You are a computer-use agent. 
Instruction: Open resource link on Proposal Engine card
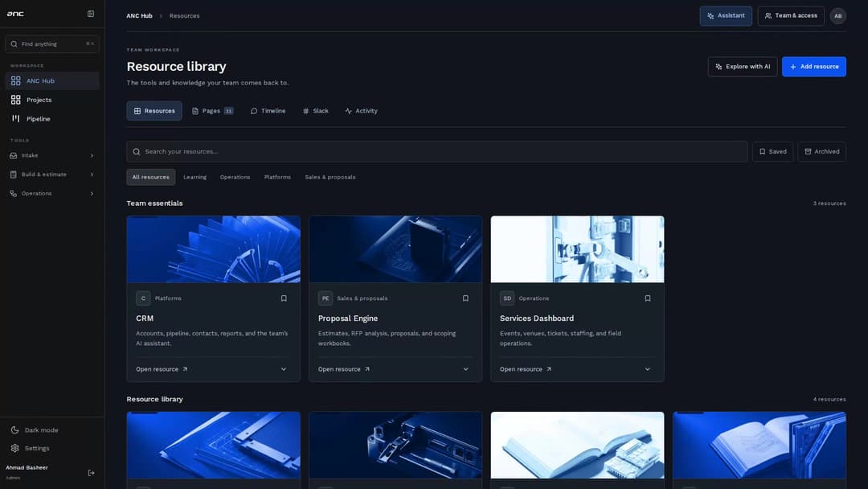pos(344,369)
